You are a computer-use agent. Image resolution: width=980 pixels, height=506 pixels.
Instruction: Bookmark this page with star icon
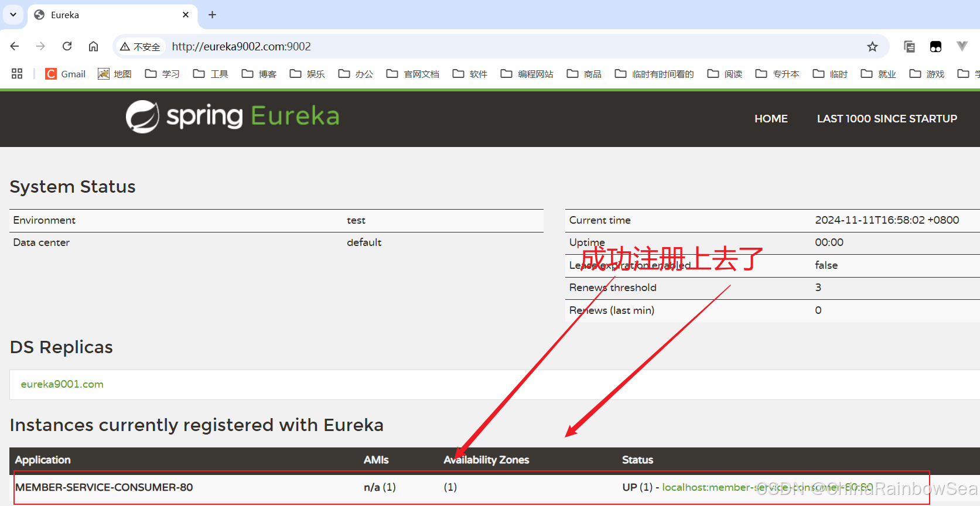(872, 46)
